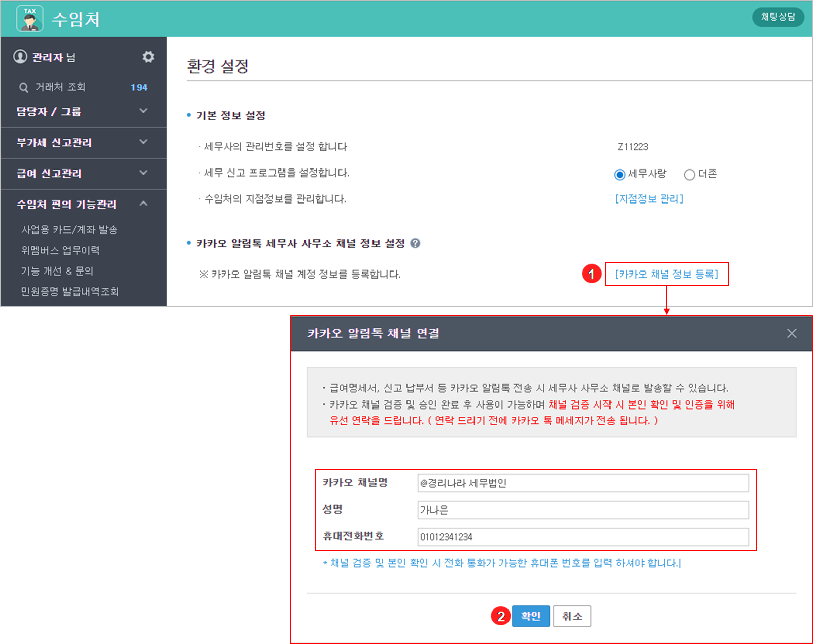Click the 거래처 조회 search entry
The image size is (813, 644).
tap(60, 87)
